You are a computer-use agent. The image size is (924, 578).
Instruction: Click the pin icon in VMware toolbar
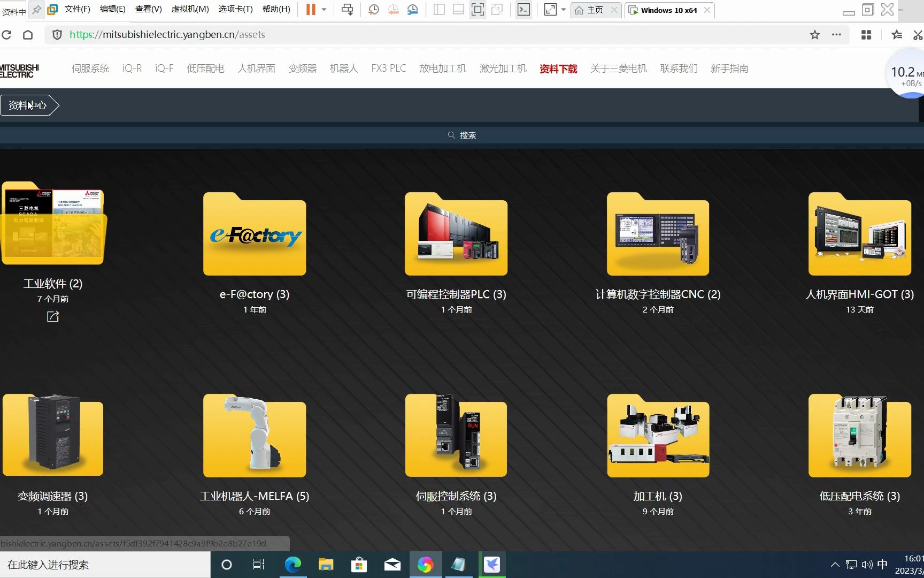36,10
